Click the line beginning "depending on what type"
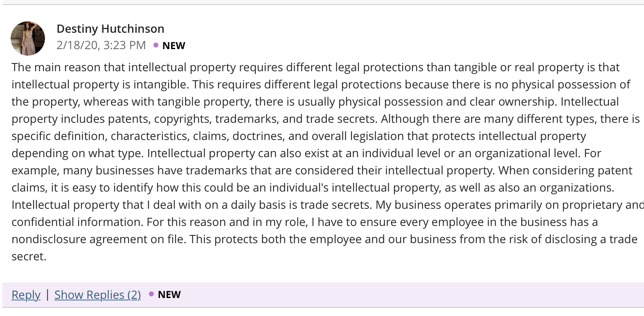 (306, 153)
